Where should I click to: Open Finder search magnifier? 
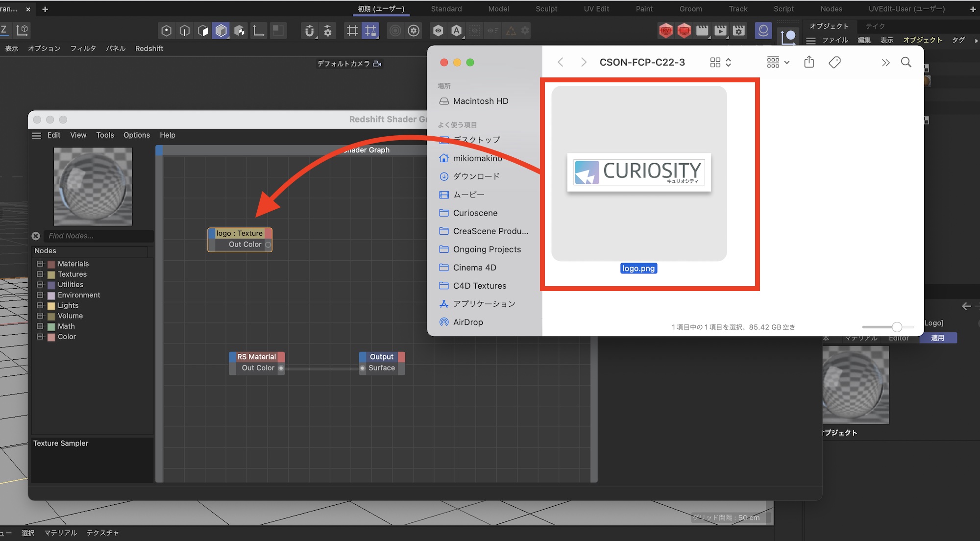click(x=906, y=62)
